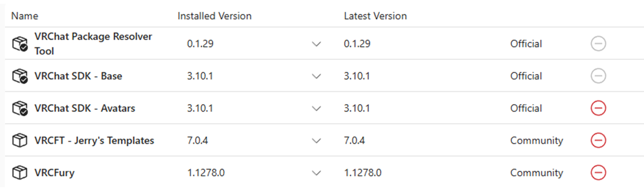Remove the VRCFT - Jerry's Templates package

point(598,140)
